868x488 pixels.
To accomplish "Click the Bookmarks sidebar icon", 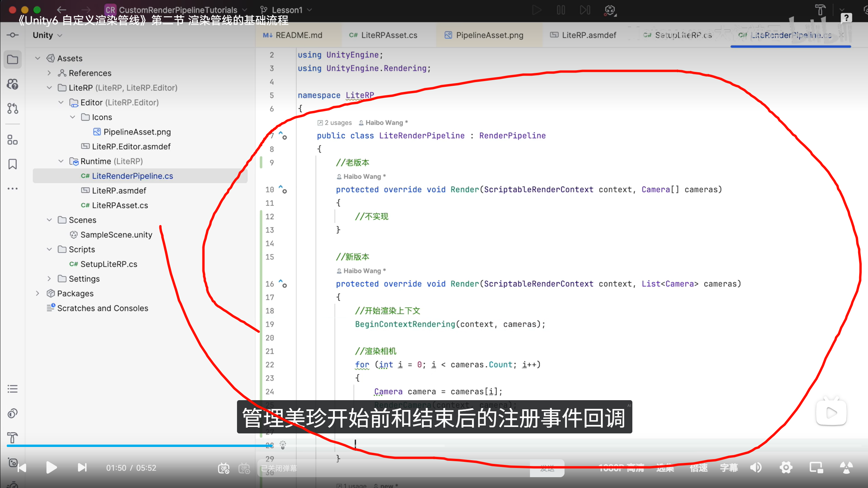I will coord(13,164).
